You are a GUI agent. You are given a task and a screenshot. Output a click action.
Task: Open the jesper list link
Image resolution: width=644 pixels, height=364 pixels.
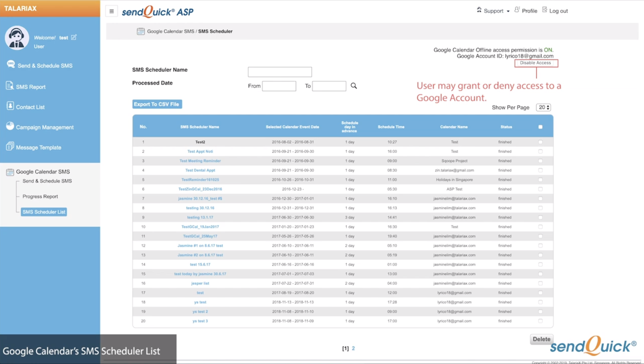pos(200,283)
